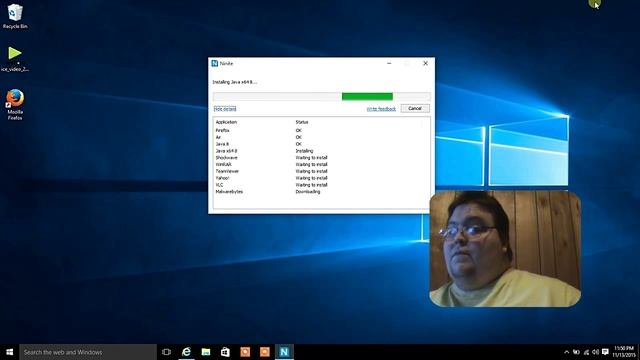Select the Air row in the list
The height and width of the screenshot is (360, 640).
[x=321, y=137]
